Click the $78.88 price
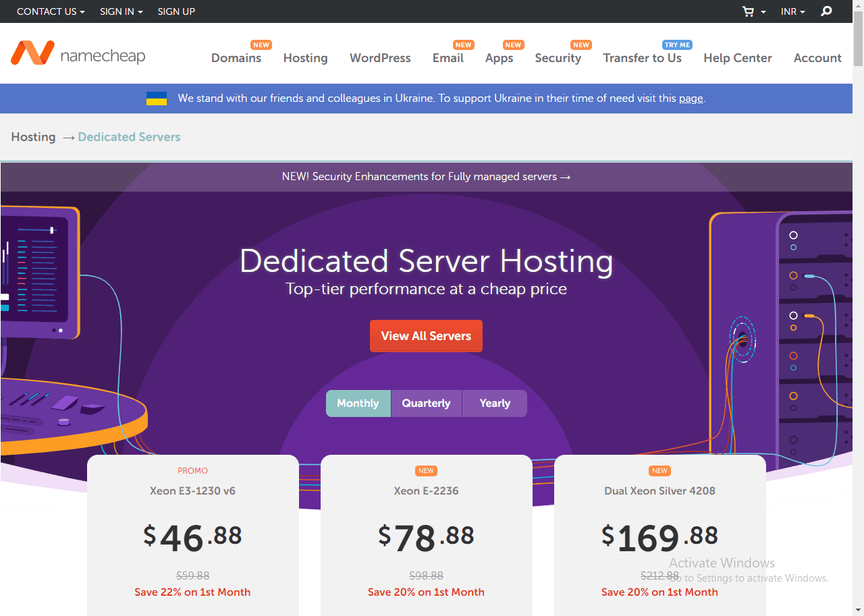The height and width of the screenshot is (616, 864). (427, 537)
